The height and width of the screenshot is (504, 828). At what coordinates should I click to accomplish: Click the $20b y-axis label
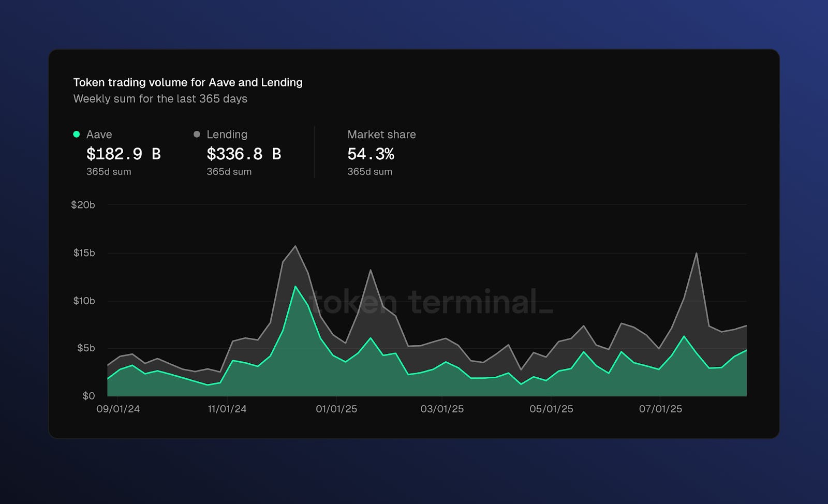click(83, 205)
